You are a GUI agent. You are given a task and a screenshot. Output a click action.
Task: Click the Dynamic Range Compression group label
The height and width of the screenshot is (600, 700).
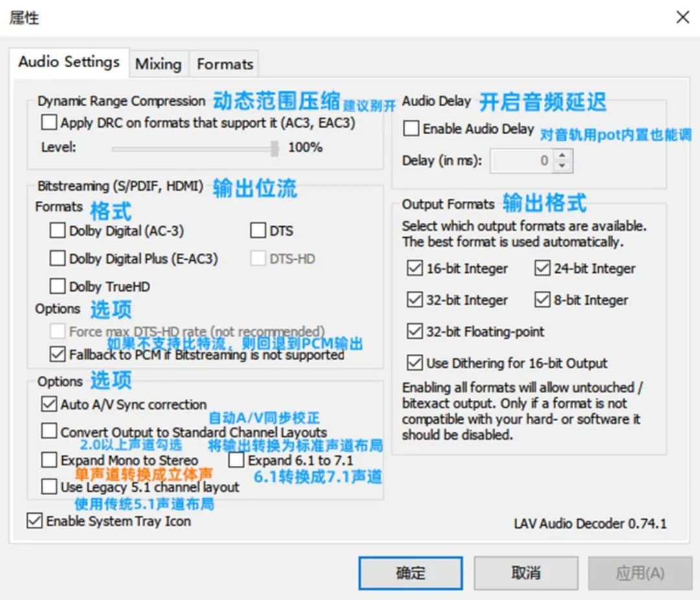point(121,101)
